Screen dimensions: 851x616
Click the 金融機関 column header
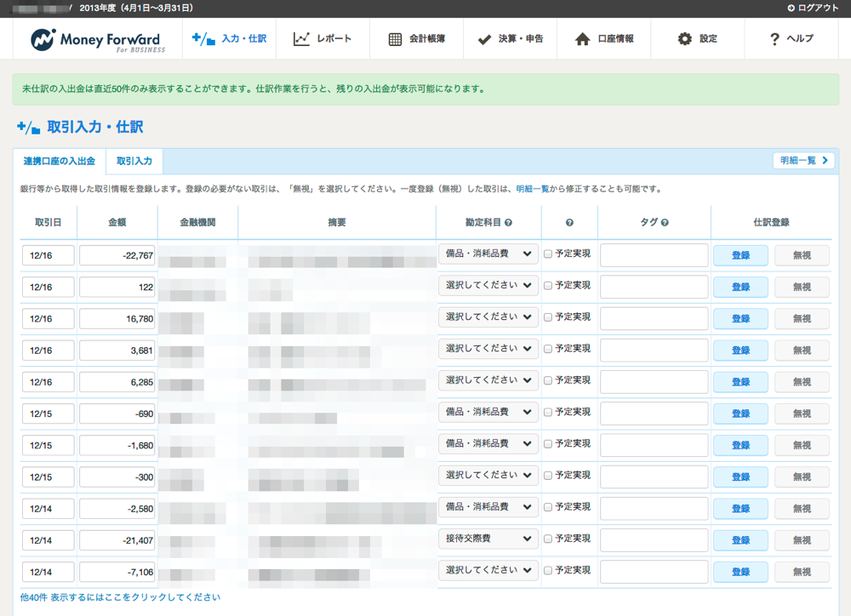pyautogui.click(x=197, y=223)
